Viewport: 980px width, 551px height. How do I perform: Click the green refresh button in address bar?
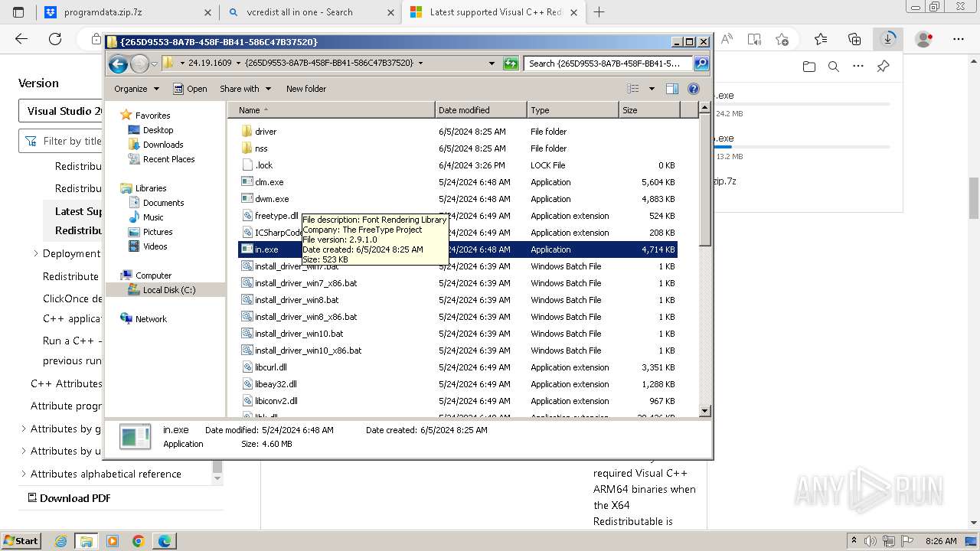[x=511, y=64]
